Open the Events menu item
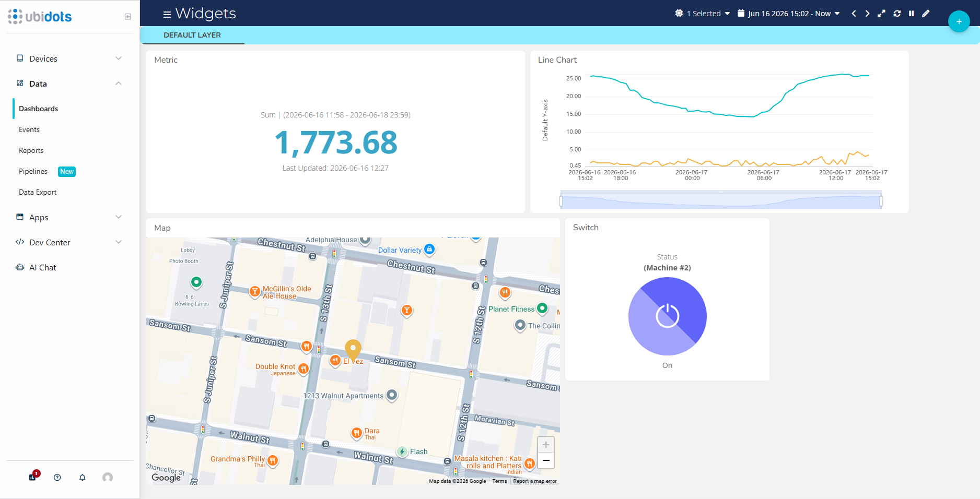The image size is (980, 499). click(29, 129)
